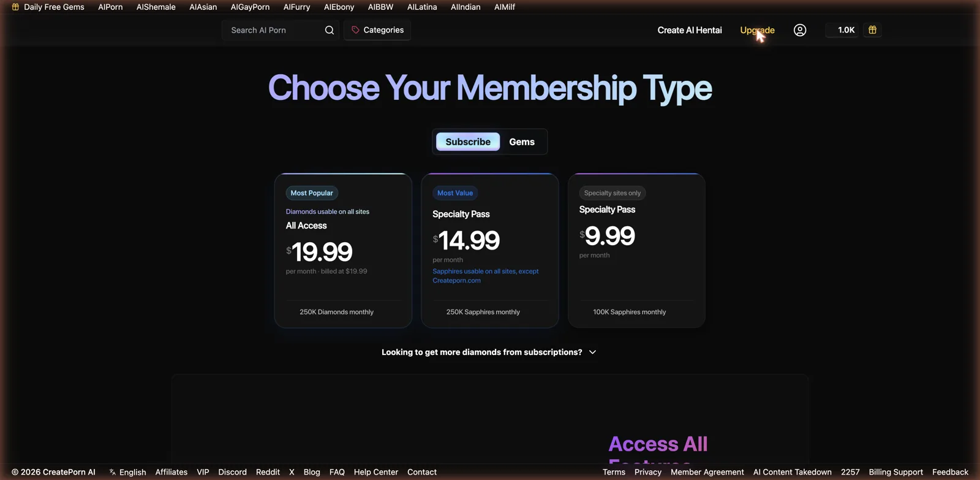Click the gift icon next to 1.0K balance

coord(873,30)
